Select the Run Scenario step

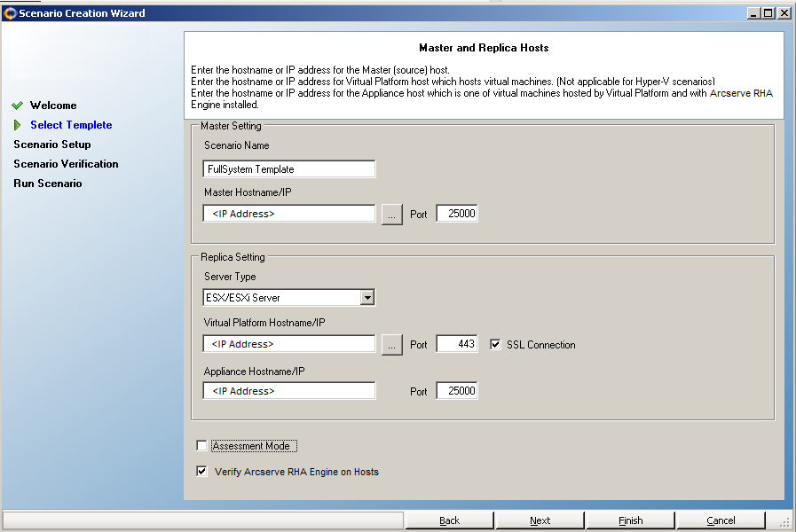(48, 184)
